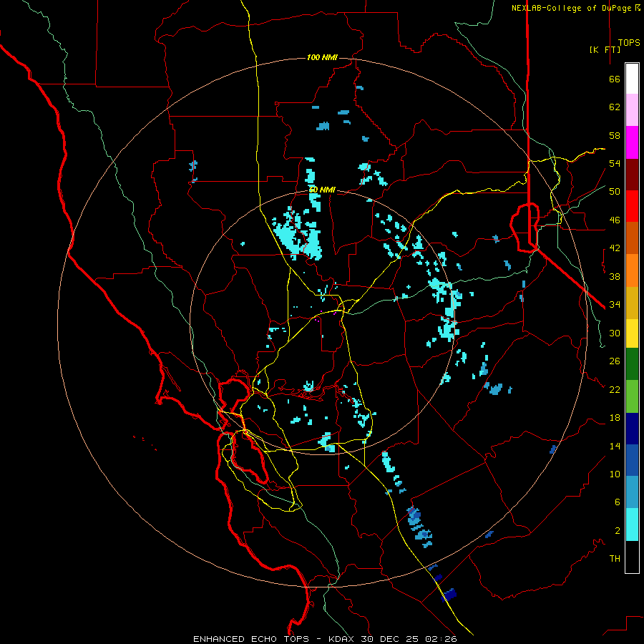Click the legend value 18
644x644 pixels.
click(x=615, y=418)
